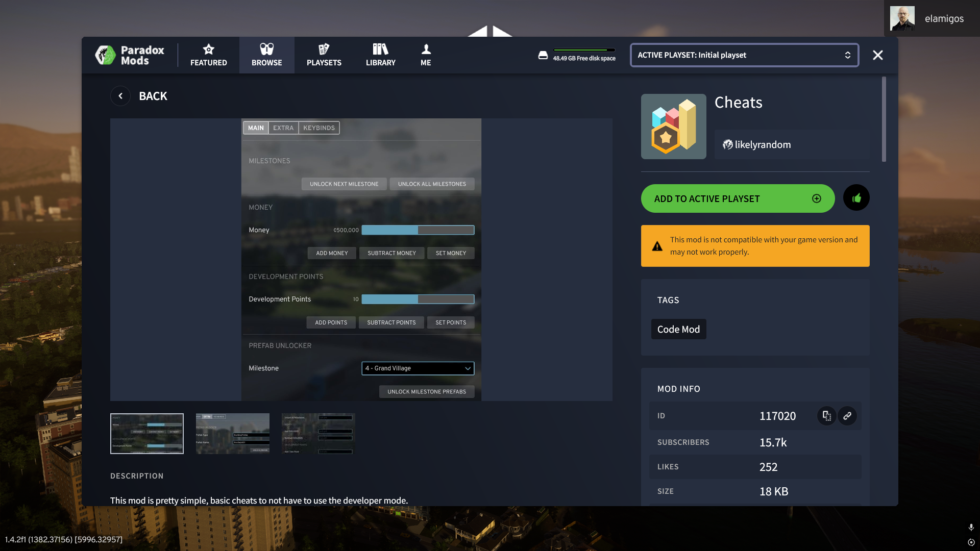
Task: Open the PLAYSETS tab
Action: click(x=324, y=55)
